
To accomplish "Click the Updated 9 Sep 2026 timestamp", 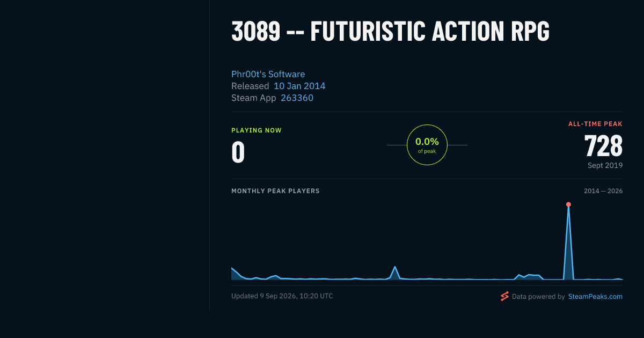I will [282, 296].
